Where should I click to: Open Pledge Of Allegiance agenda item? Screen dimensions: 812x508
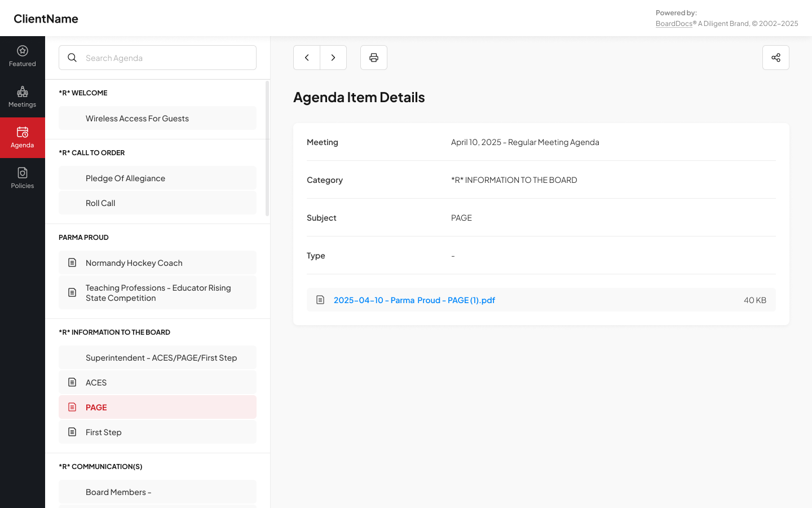157,178
